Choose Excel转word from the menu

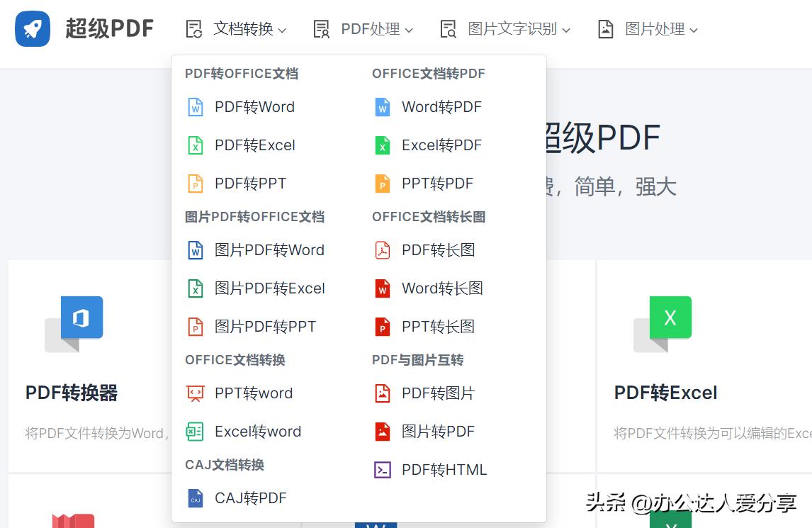pos(258,432)
